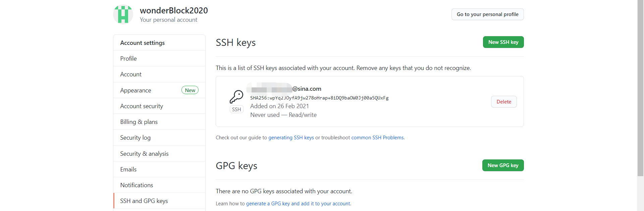Click the page vertical scrollbar
This screenshot has height=211, width=644.
pyautogui.click(x=640, y=87)
